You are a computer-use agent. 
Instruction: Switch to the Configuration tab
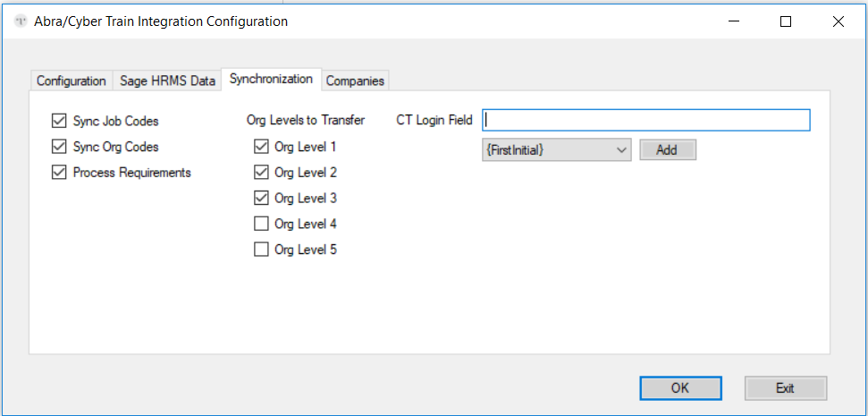tap(71, 81)
